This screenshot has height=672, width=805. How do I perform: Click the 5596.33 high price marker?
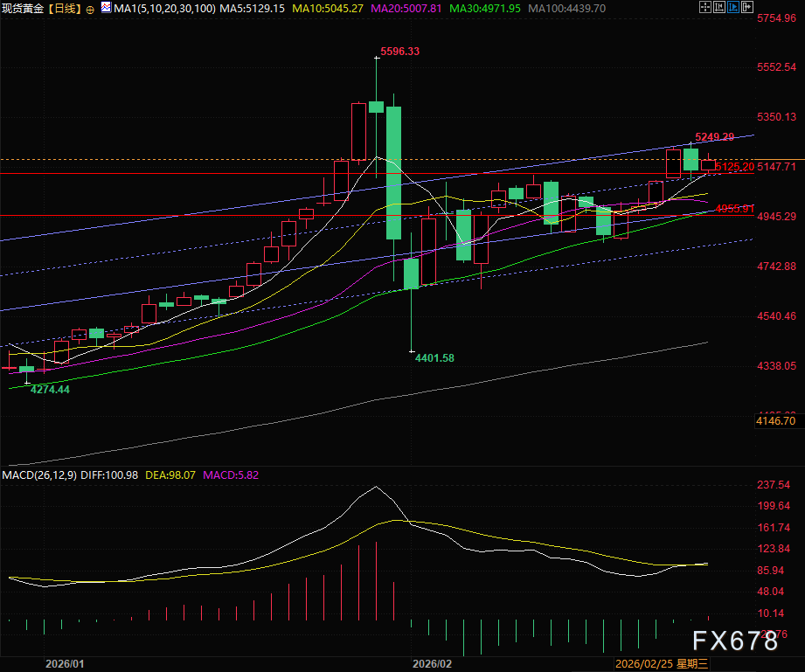click(x=400, y=52)
